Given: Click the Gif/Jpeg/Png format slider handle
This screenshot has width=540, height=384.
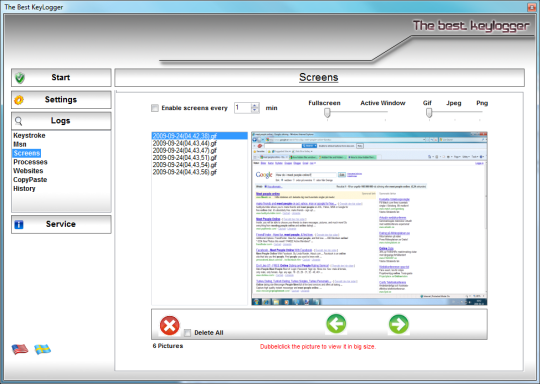Looking at the screenshot, I should click(429, 113).
